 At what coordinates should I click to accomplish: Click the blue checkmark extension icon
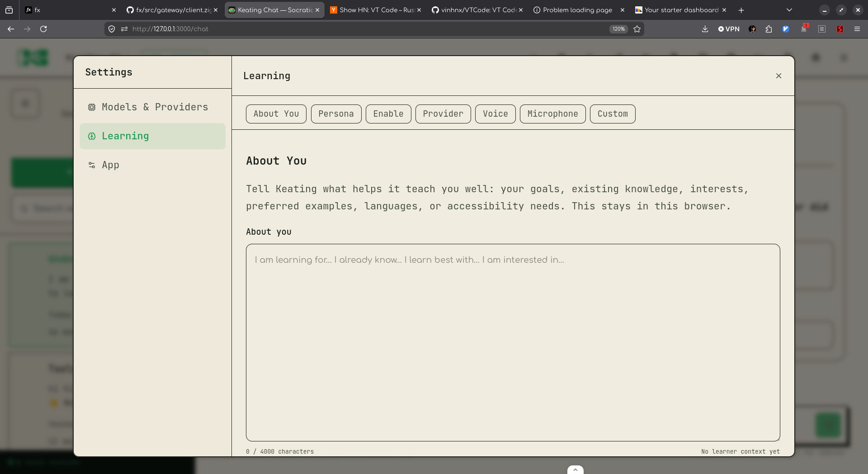[786, 29]
